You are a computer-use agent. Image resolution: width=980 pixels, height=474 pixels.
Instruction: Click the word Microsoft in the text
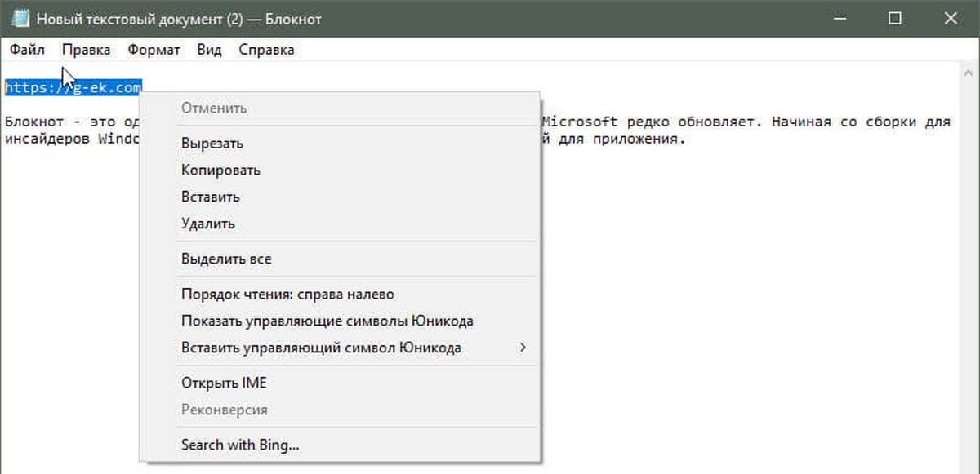click(580, 122)
